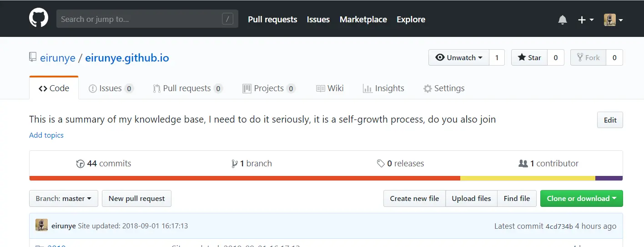
Task: Switch to the repository Pull requests tab
Action: 187,88
